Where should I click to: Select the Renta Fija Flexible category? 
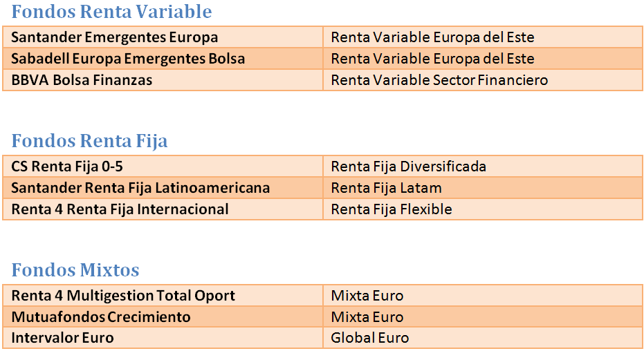tap(392, 209)
